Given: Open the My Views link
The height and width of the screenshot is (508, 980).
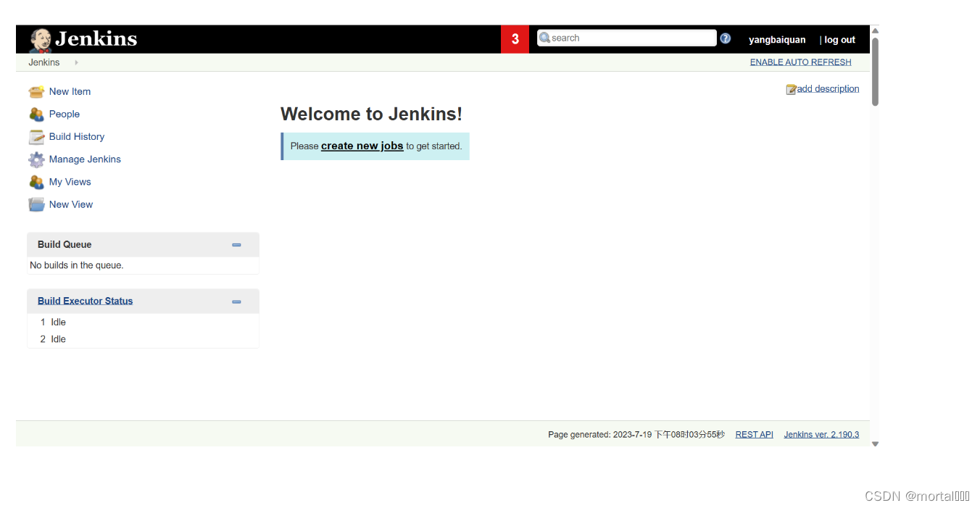Looking at the screenshot, I should (70, 181).
